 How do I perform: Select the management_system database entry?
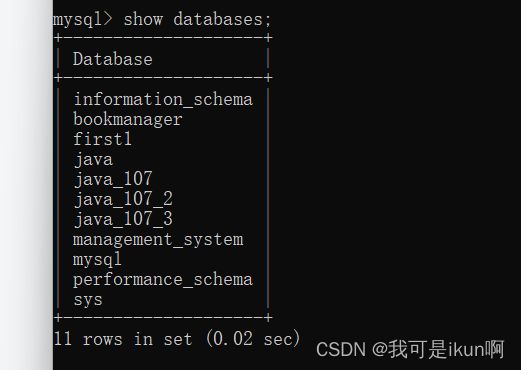coord(158,240)
